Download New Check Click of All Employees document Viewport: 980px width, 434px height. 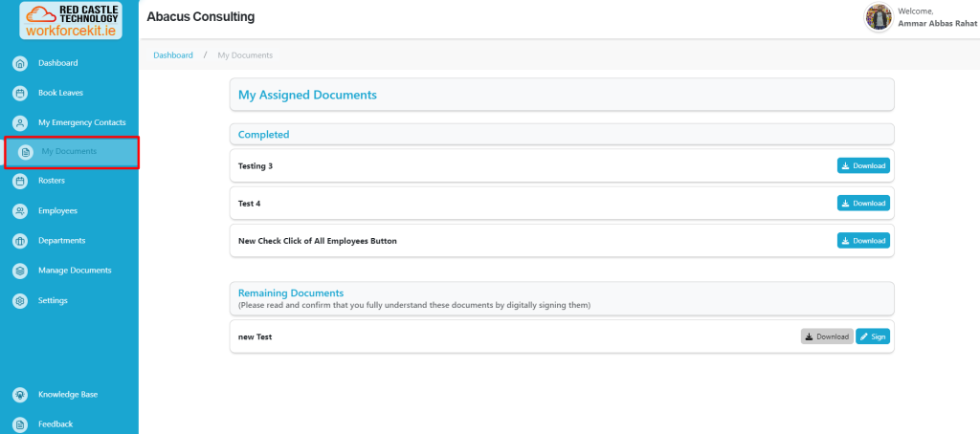(x=863, y=241)
